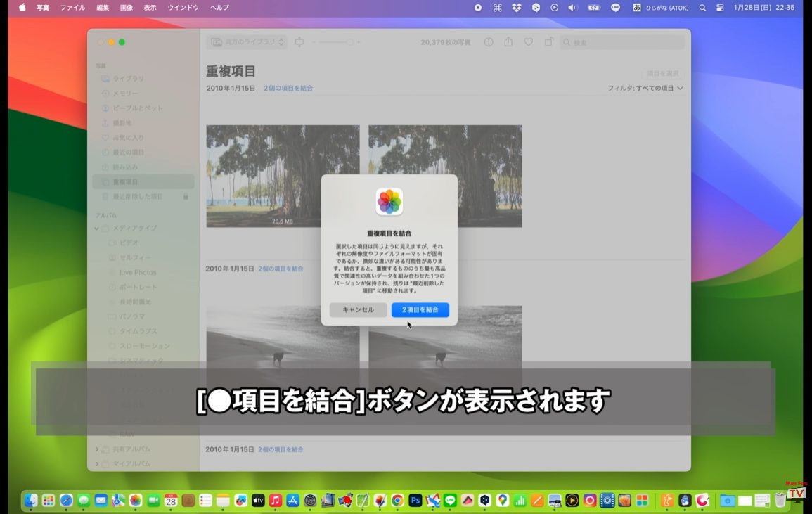Open Calendar from the Dock
The image size is (812, 514).
point(171,500)
